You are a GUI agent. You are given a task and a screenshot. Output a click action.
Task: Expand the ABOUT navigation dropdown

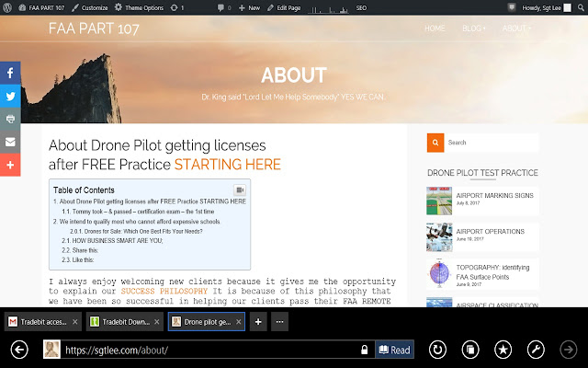[x=516, y=29]
